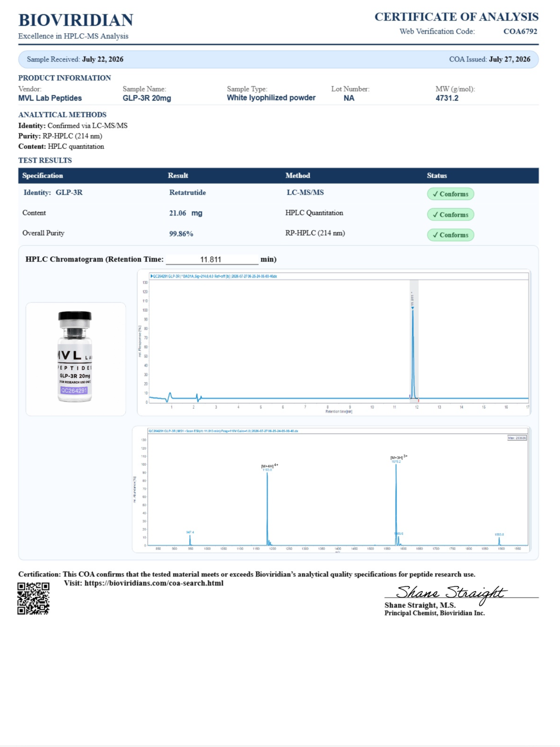Open the bioviridians.com coa-search link
The height and width of the screenshot is (747, 560).
[154, 583]
